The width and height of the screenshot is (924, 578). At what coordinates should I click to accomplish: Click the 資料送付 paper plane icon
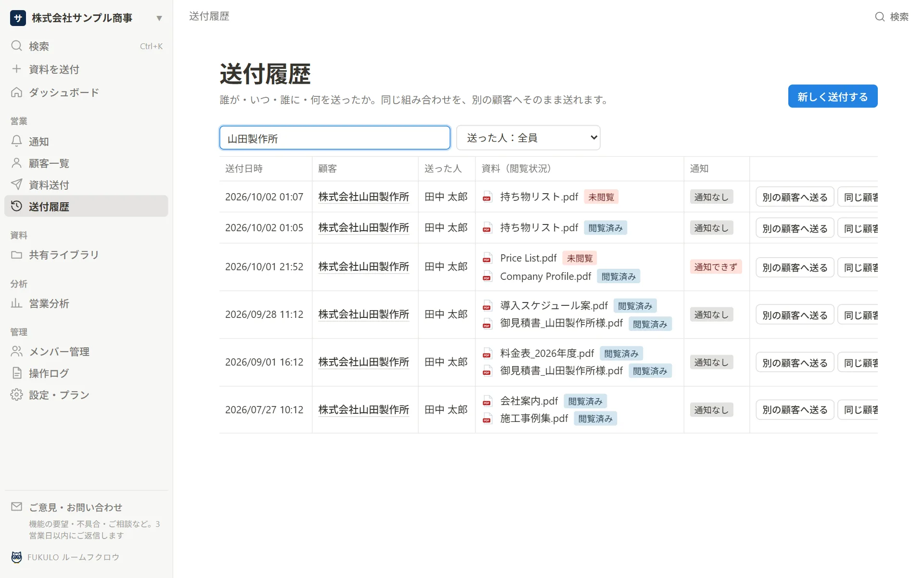pos(17,184)
